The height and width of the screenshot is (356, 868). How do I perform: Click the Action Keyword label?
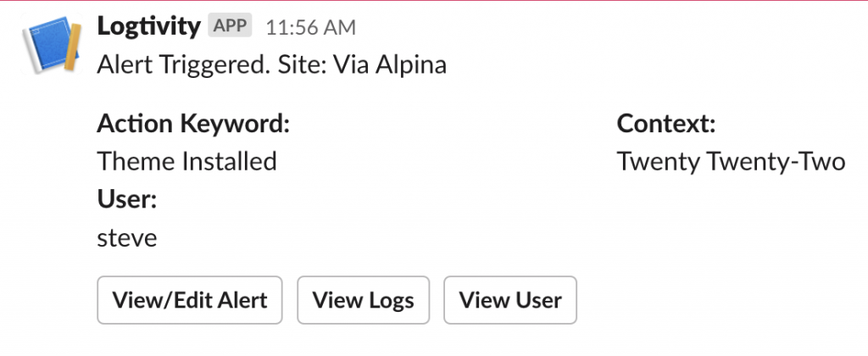194,124
